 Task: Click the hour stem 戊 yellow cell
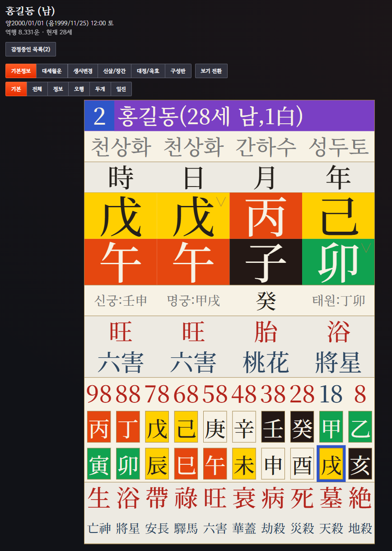pos(121,216)
